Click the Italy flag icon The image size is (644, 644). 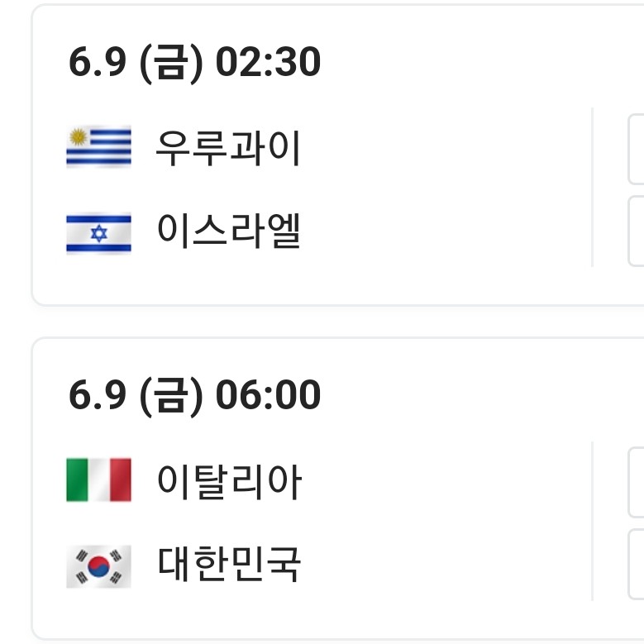tap(98, 480)
